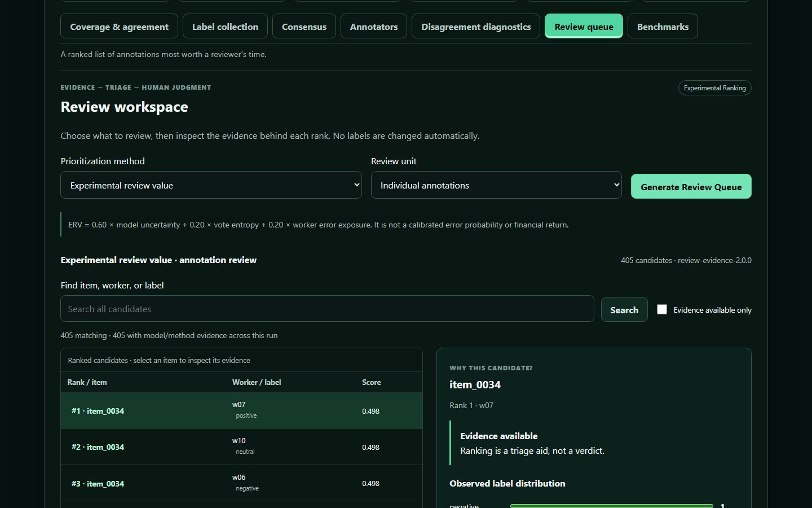
Task: Click the Rank / item column header
Action: coord(87,382)
